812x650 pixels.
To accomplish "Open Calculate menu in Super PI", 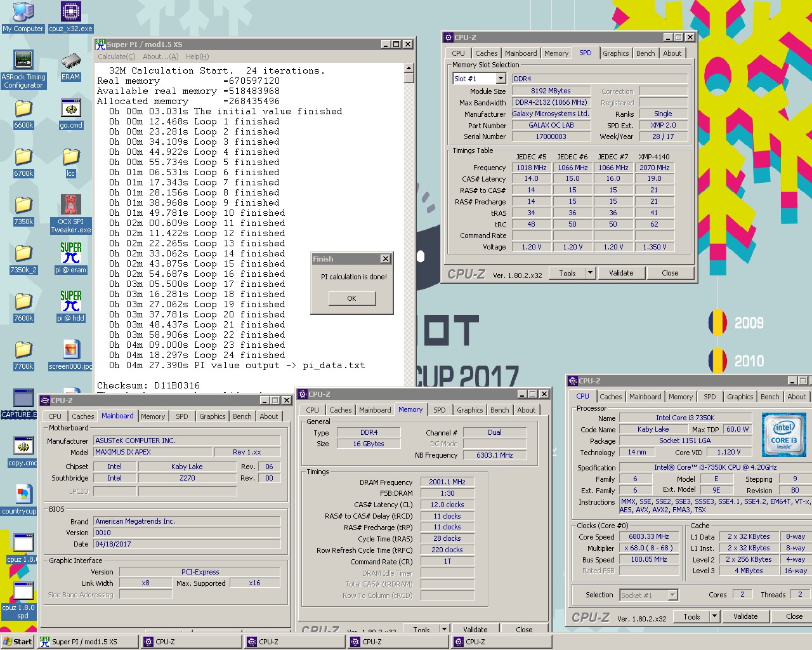I will pyautogui.click(x=117, y=56).
